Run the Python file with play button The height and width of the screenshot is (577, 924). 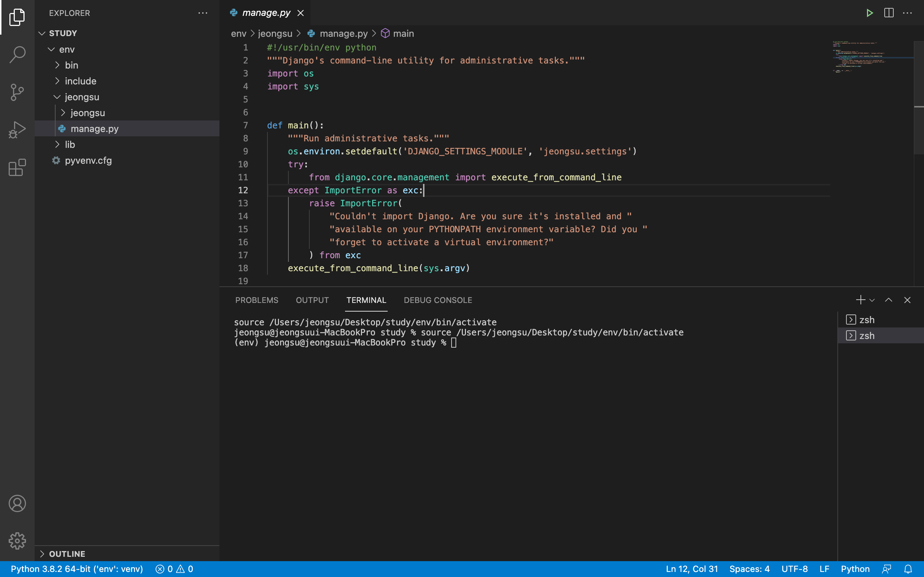[x=869, y=13]
